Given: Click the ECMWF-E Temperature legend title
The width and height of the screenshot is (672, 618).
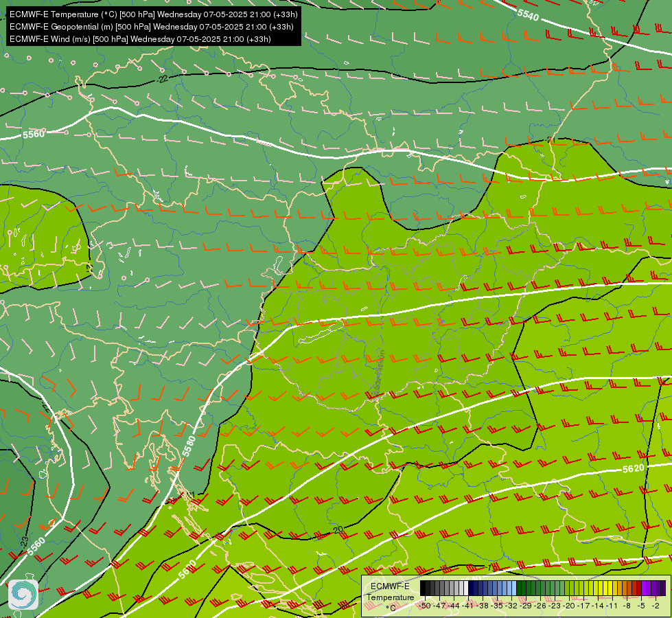Looking at the screenshot, I should click(x=391, y=592).
